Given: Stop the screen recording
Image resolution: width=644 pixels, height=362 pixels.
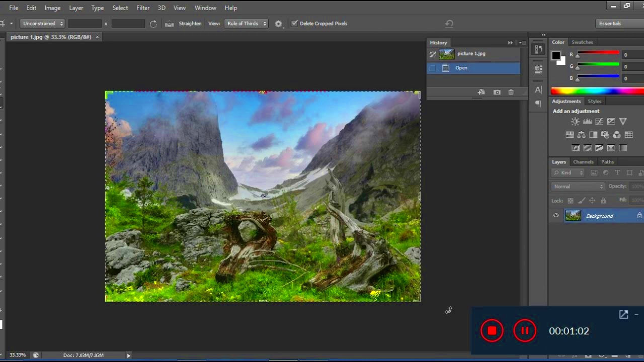Looking at the screenshot, I should (492, 331).
